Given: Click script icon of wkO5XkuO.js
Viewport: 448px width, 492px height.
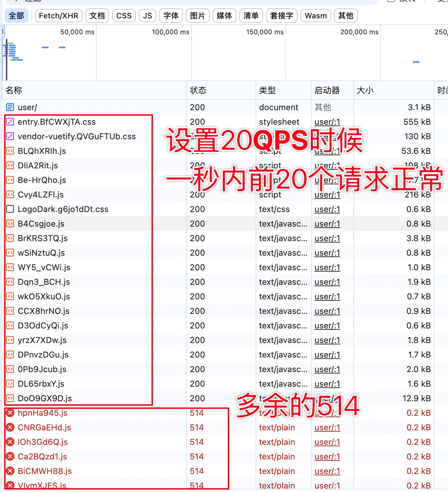Looking at the screenshot, I should (10, 297).
